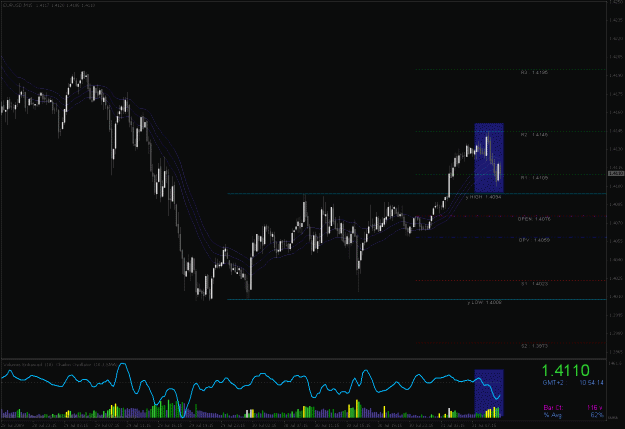The height and width of the screenshot is (429, 625).
Task: Click the yLOW level label
Action: pos(484,303)
